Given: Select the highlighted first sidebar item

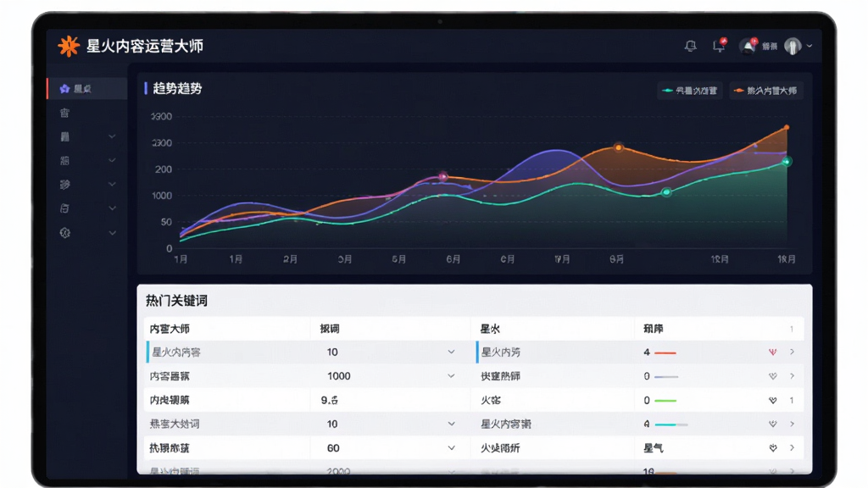Looking at the screenshot, I should [87, 88].
